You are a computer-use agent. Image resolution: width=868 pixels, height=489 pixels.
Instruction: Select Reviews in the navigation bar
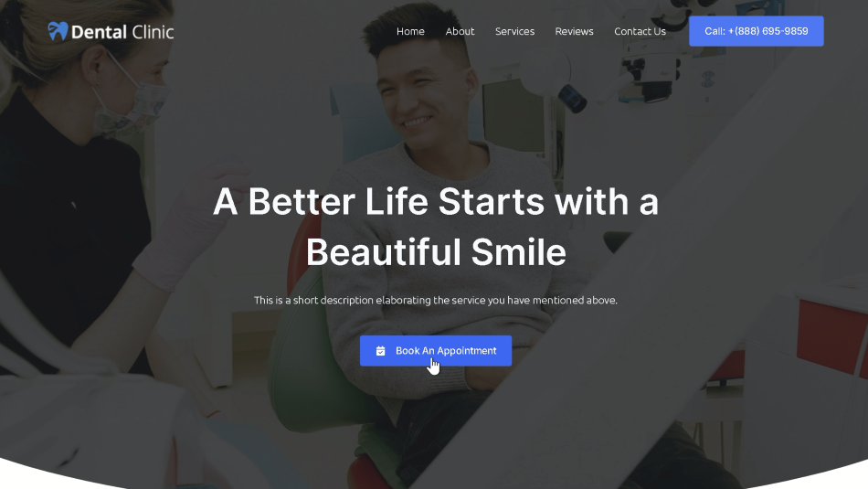574,32
